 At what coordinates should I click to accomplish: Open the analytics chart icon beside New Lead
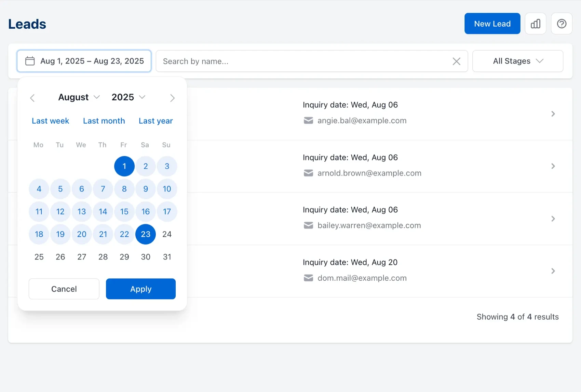point(536,23)
